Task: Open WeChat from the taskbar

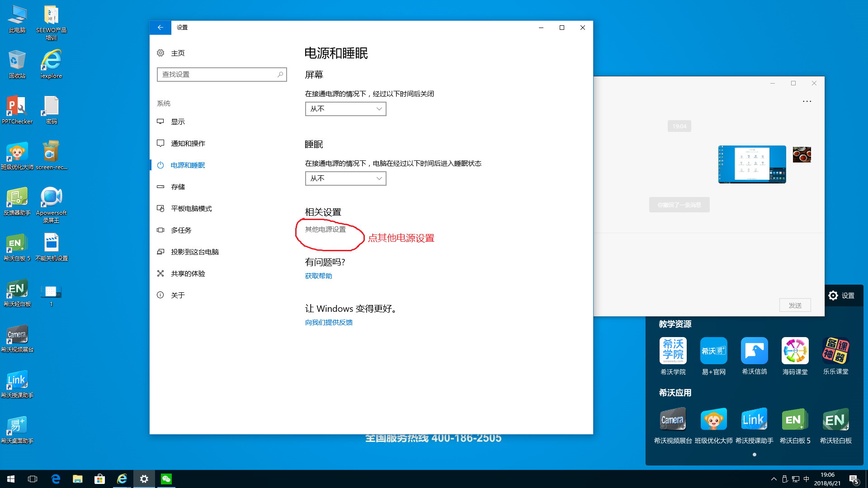Action: (x=166, y=479)
